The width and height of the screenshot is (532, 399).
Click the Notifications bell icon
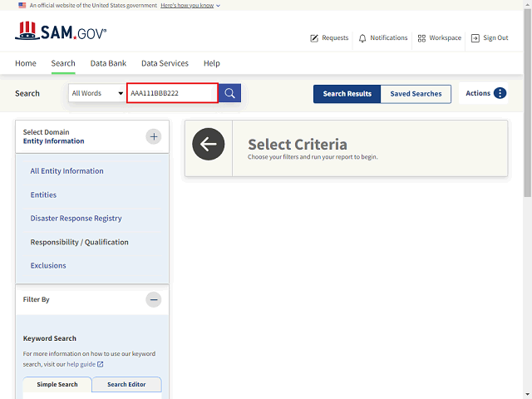click(362, 38)
